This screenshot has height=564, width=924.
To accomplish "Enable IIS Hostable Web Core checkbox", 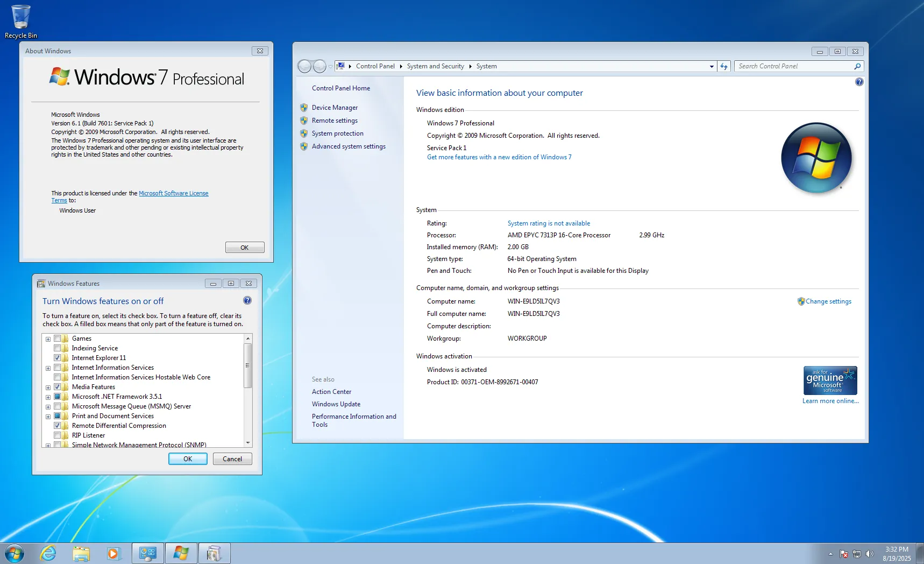I will point(57,377).
